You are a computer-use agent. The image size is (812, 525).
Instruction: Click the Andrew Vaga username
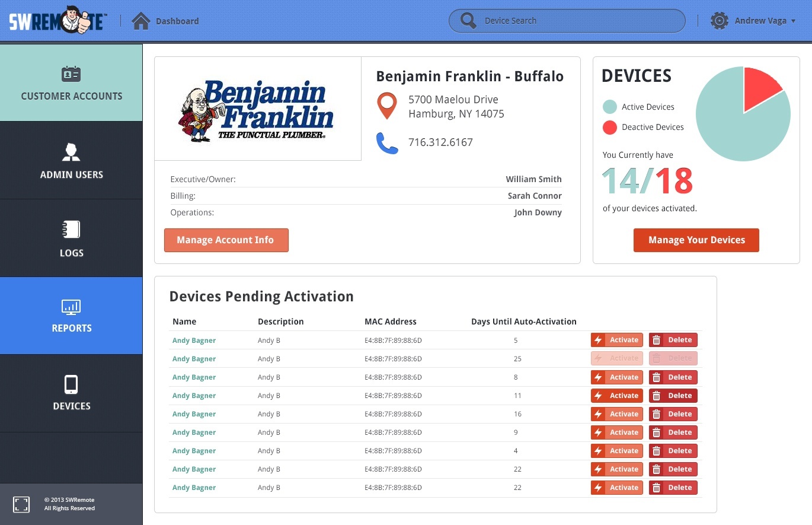click(x=760, y=21)
